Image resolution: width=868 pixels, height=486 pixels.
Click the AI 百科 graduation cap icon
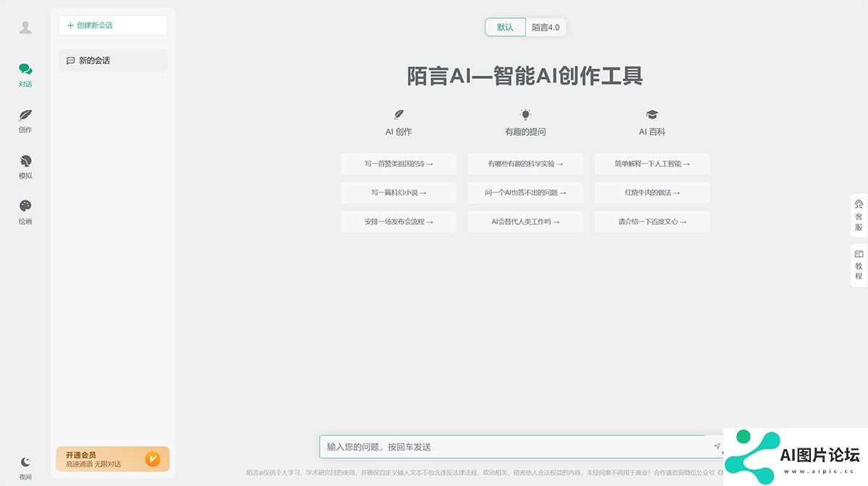pyautogui.click(x=652, y=114)
